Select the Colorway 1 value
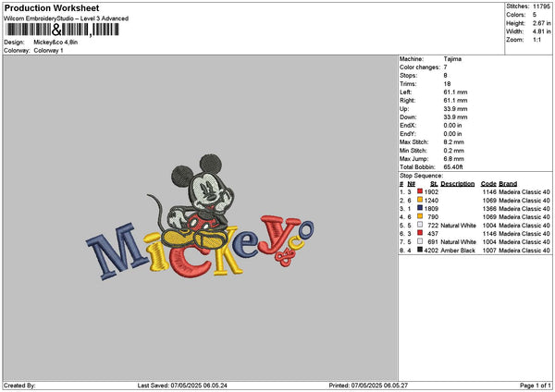Viewport: 555px width, 392px height. point(48,51)
